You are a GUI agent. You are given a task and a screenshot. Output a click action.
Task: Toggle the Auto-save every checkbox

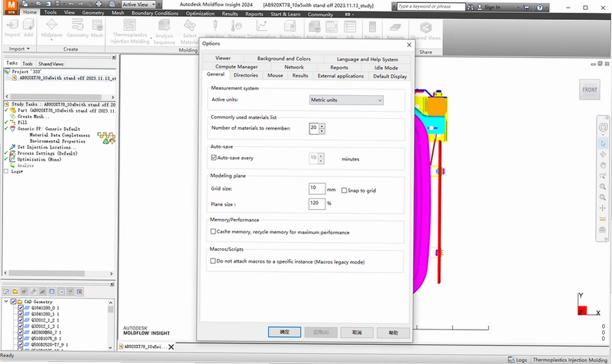point(213,157)
